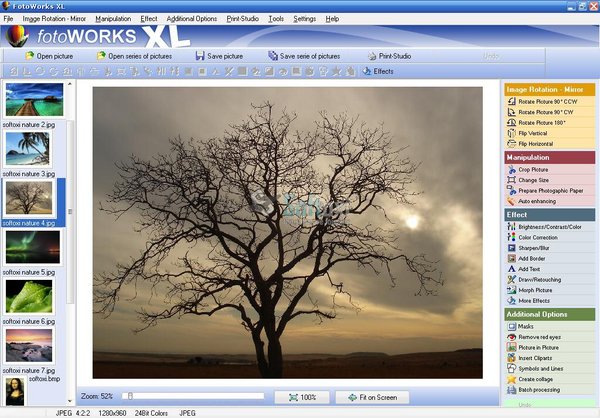The image size is (600, 418).
Task: Select the softoxi nature 5.jpg aurora thumbnail
Action: click(x=33, y=247)
